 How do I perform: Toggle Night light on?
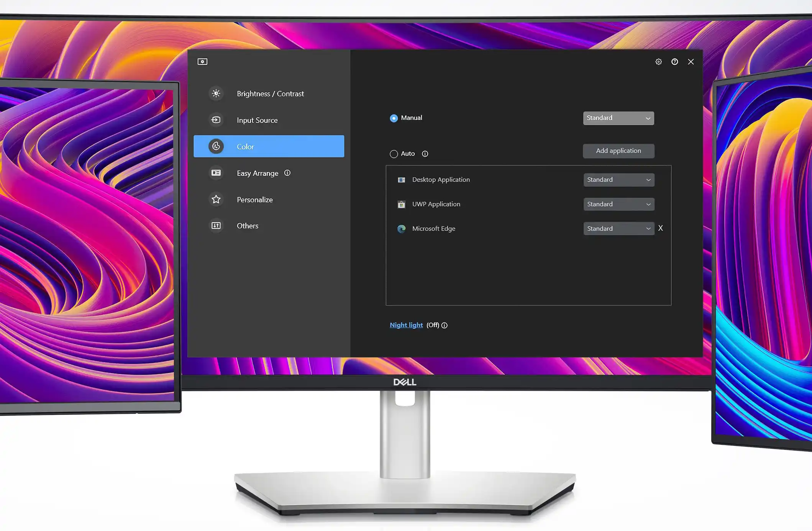(x=405, y=325)
